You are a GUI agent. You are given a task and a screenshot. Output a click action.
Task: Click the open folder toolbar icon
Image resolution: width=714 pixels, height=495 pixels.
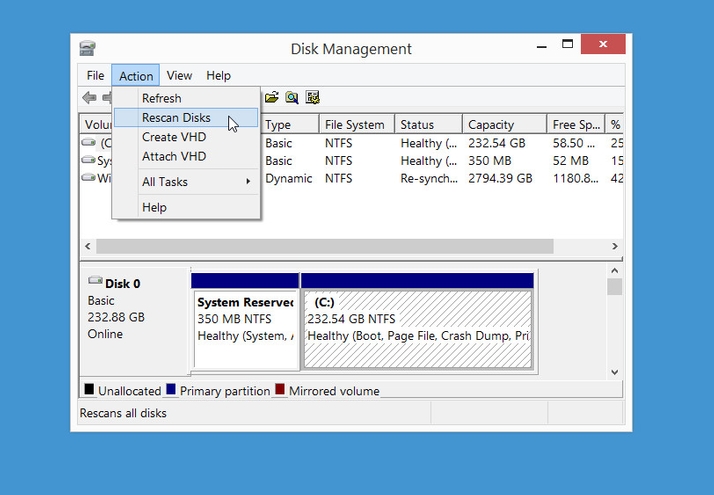[x=271, y=98]
